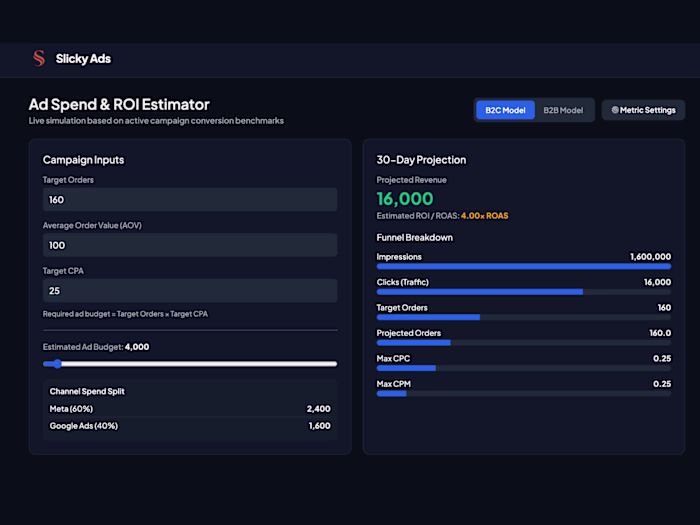This screenshot has height=525, width=700.
Task: Click the Projected Orders funnel bar
Action: pos(524,343)
